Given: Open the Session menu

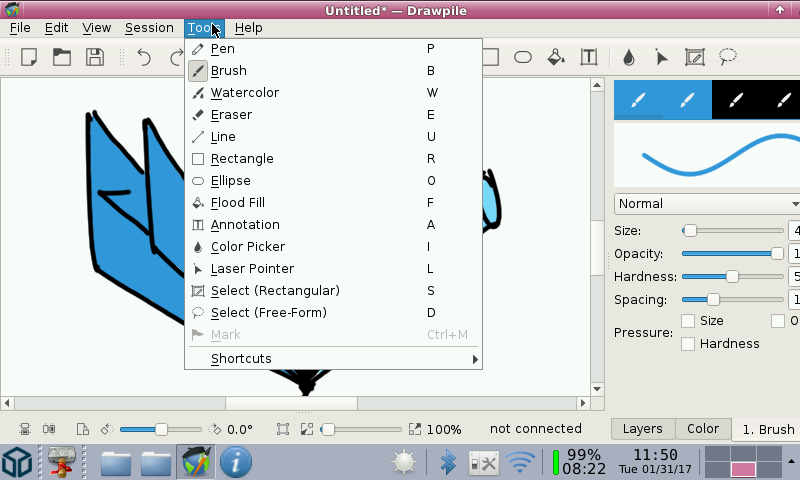Looking at the screenshot, I should [x=149, y=28].
